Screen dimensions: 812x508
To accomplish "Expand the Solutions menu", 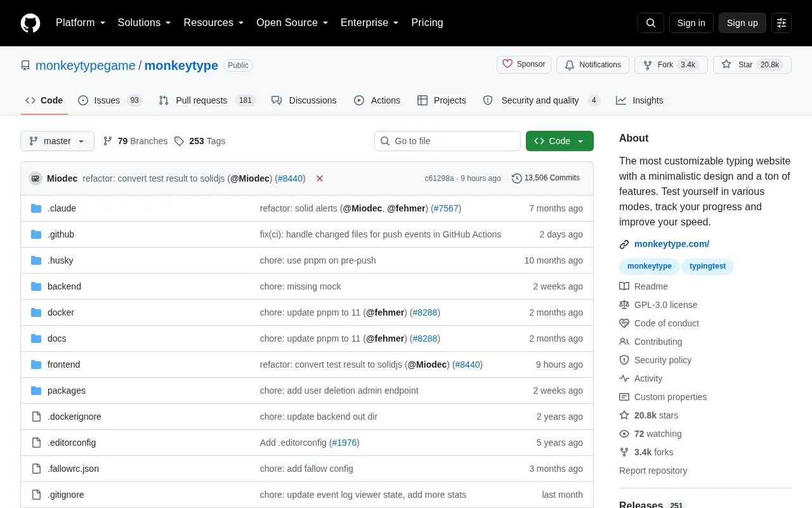I will click(145, 23).
